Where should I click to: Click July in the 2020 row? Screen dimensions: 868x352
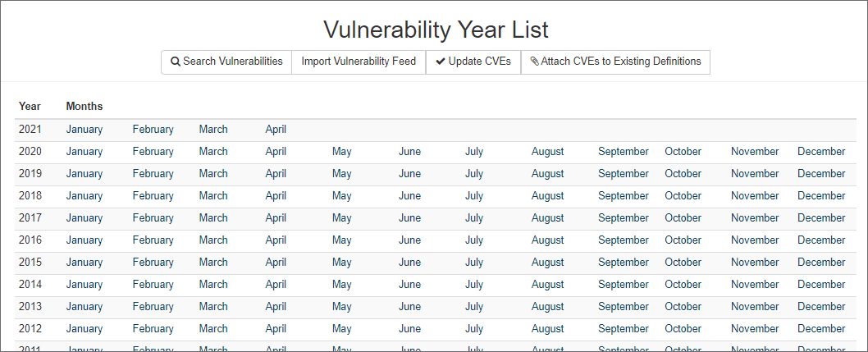point(474,152)
